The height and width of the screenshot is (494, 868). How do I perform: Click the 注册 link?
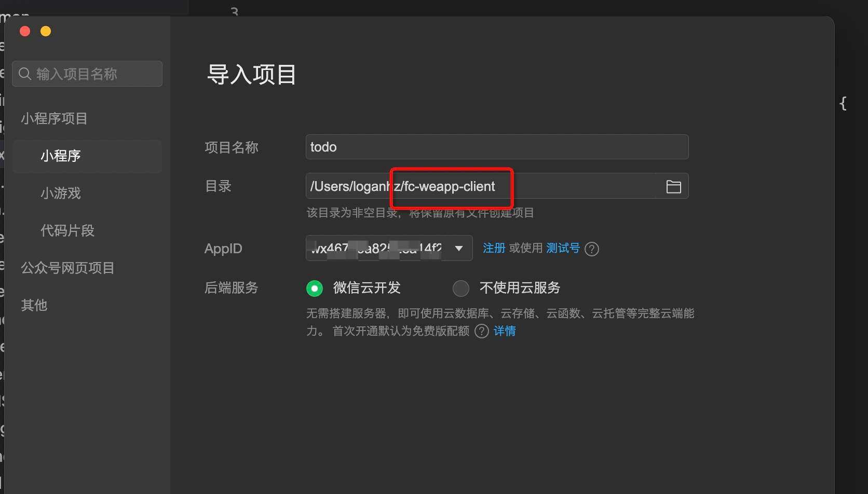click(x=493, y=248)
